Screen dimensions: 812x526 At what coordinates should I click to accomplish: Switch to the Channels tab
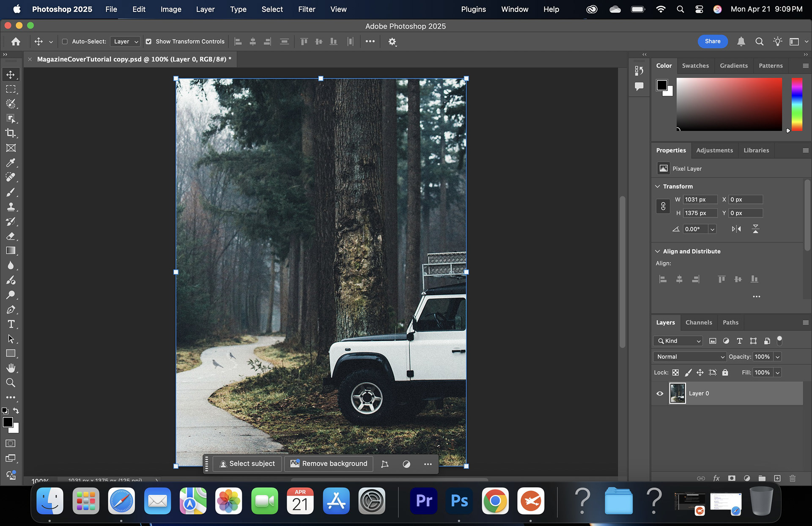(x=699, y=322)
